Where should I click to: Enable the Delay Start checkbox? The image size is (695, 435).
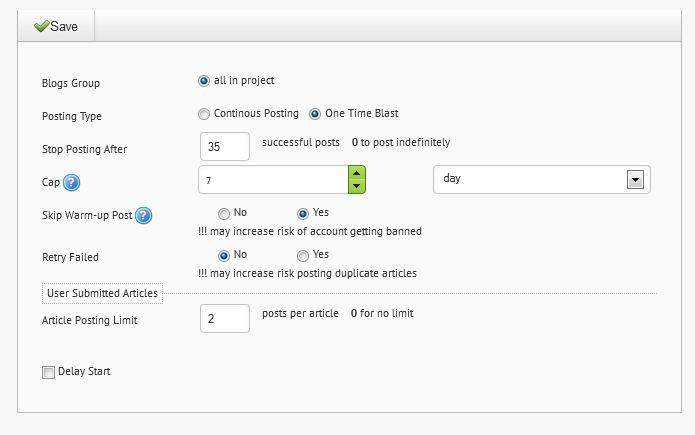(x=48, y=372)
